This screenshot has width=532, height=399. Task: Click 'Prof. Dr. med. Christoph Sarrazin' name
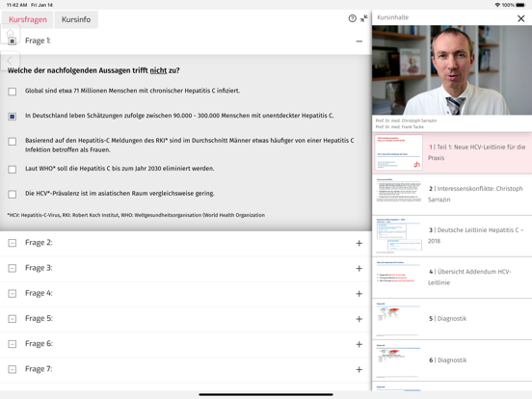pos(406,120)
